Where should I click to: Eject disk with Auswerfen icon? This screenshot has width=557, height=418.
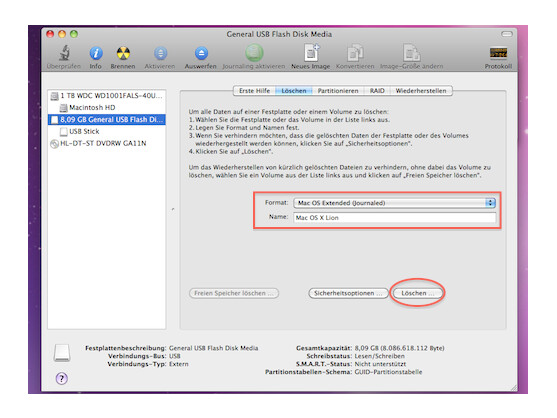click(201, 53)
